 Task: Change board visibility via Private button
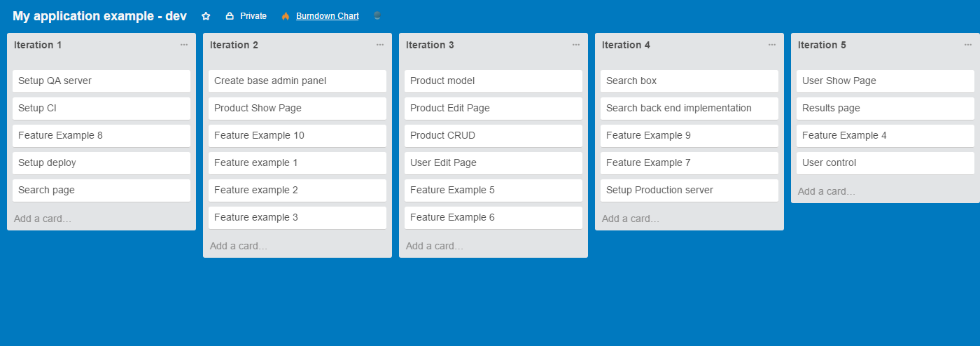click(246, 16)
